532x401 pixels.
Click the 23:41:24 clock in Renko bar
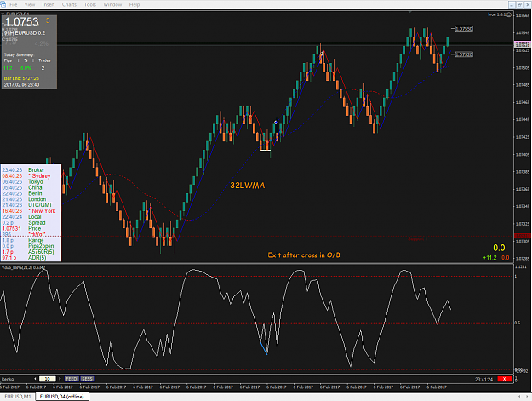coord(483,379)
